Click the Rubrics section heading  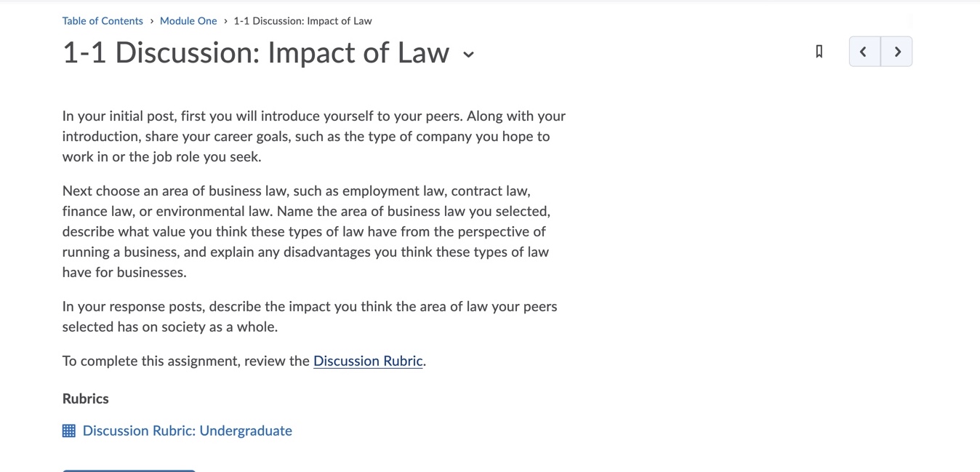(x=85, y=399)
